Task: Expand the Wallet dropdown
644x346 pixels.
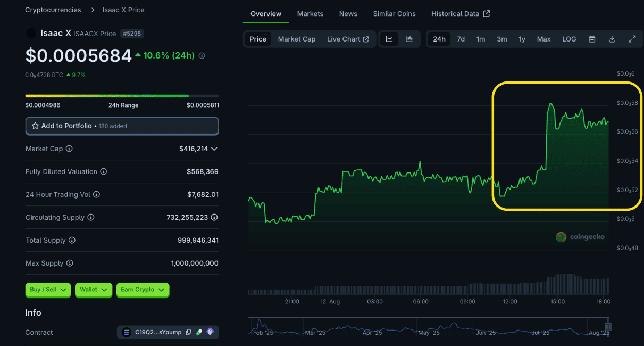Action: (x=93, y=290)
